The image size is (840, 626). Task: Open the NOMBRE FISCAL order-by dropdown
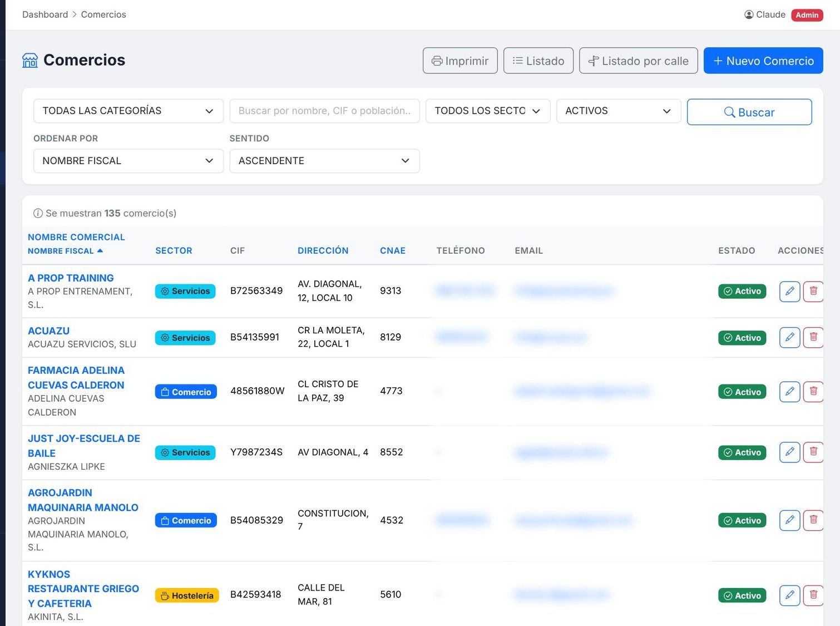pyautogui.click(x=129, y=161)
